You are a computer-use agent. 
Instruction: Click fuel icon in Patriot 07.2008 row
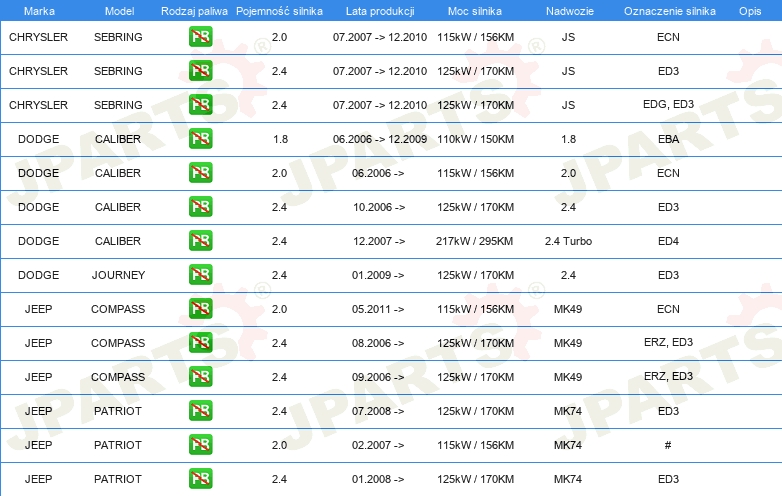[200, 411]
